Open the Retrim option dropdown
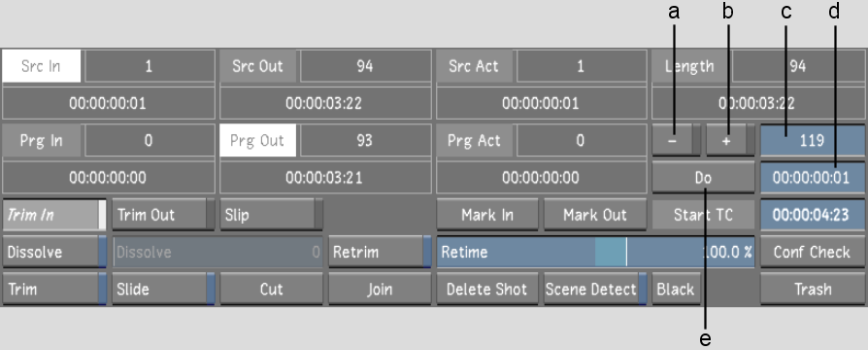Viewport: 868px width, 350px height. 380,253
